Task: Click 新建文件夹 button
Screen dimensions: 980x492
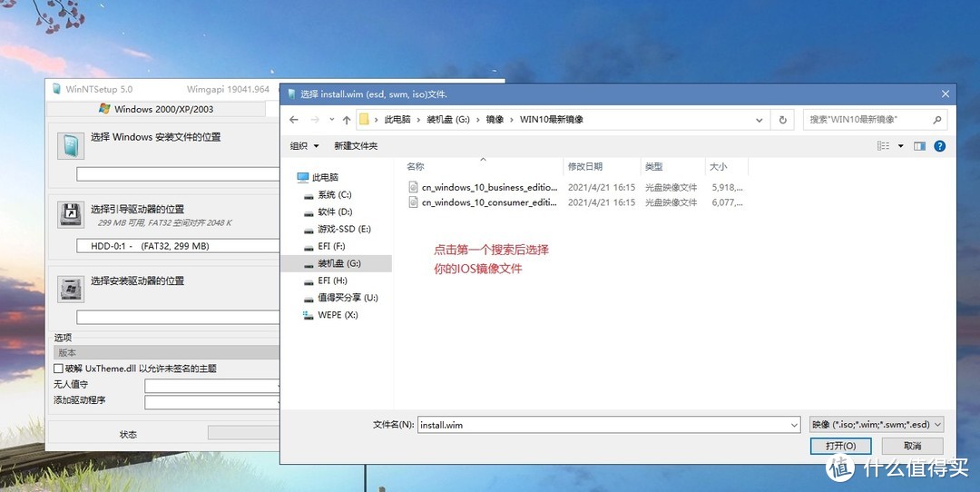Action: [x=356, y=145]
